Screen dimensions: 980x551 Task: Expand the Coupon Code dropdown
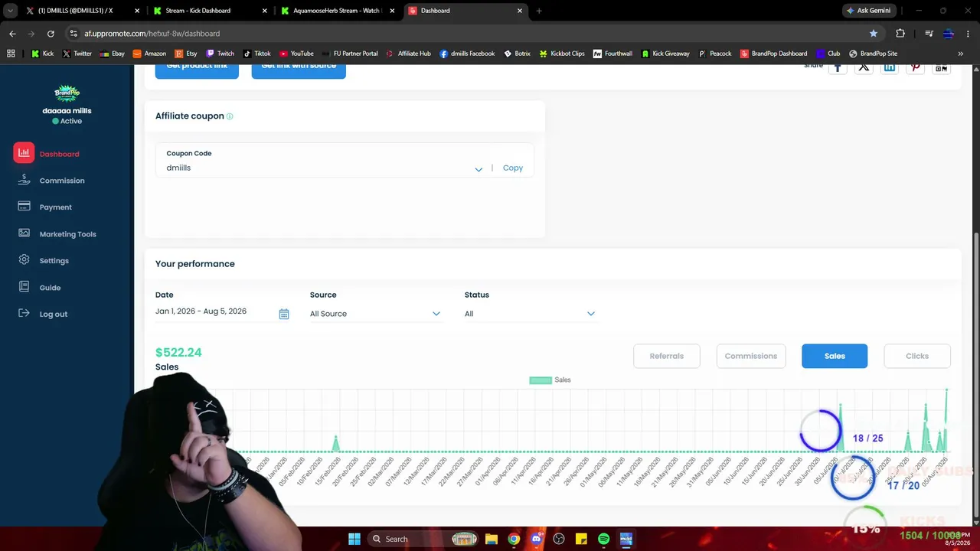(479, 169)
